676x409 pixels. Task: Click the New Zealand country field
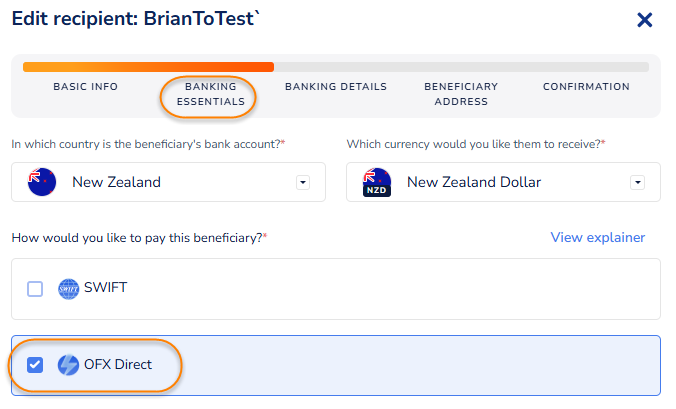(x=160, y=182)
